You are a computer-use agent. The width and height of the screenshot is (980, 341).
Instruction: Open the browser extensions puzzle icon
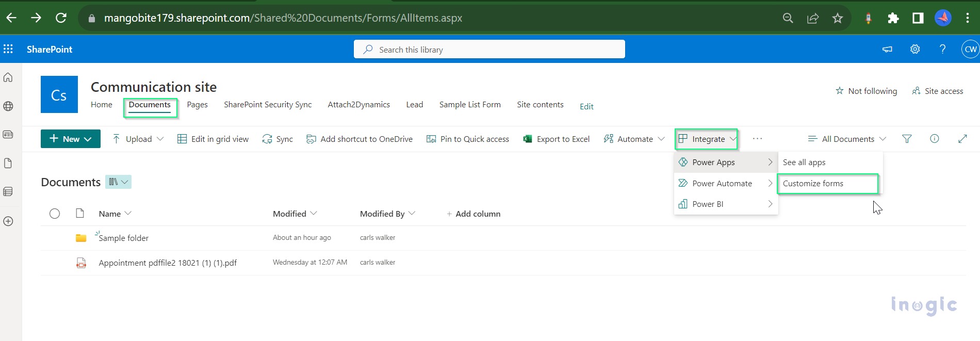893,18
